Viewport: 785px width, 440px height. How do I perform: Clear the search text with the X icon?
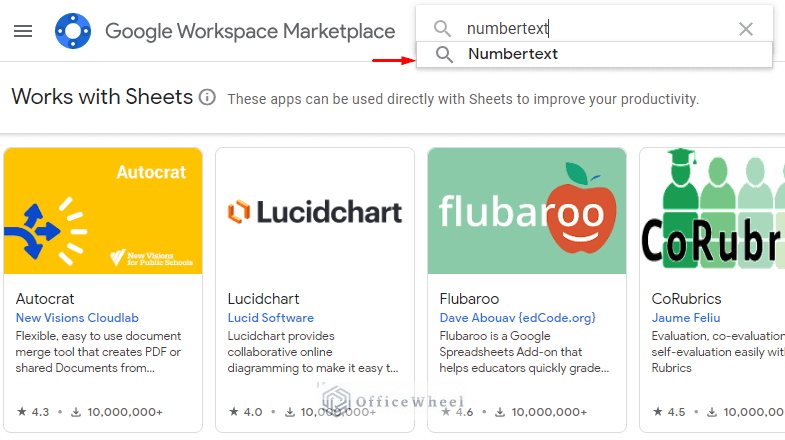click(x=746, y=29)
